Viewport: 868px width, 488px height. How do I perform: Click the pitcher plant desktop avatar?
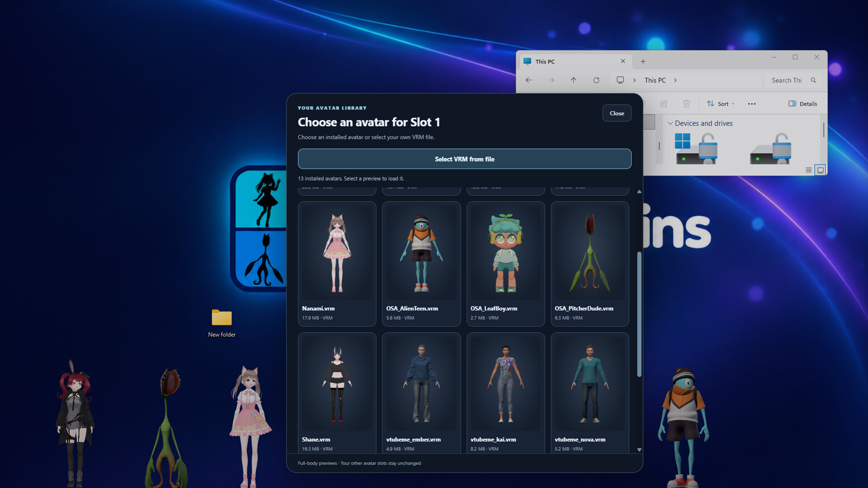166,427
